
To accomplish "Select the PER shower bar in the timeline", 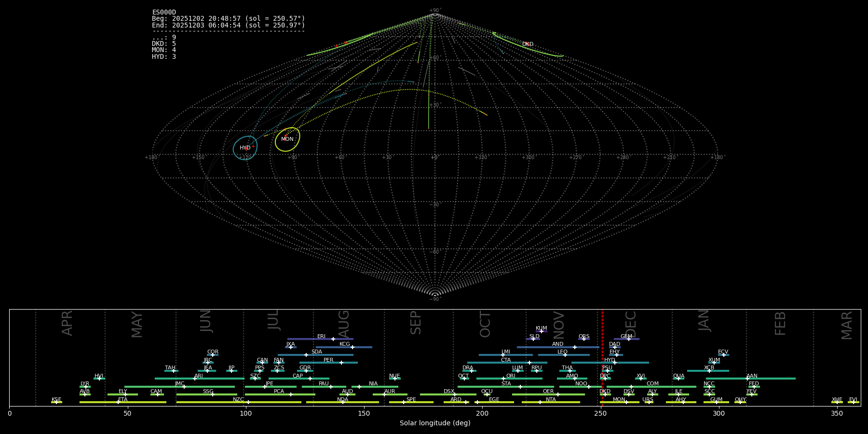I will 328,363.
